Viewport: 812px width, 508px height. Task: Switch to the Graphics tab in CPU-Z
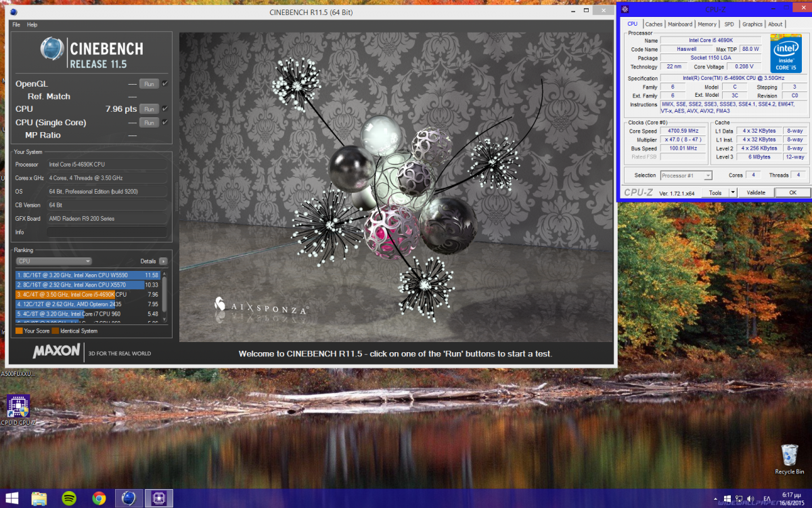(x=752, y=24)
